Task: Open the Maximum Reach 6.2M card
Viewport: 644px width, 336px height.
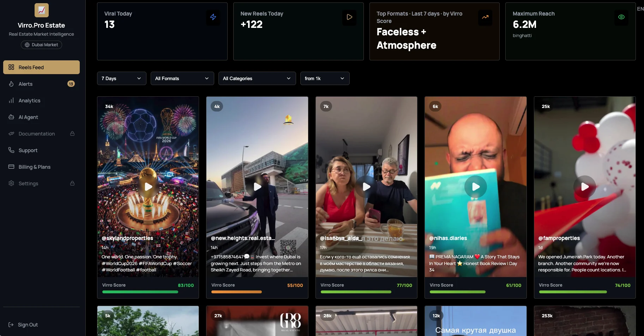Action: 570,31
